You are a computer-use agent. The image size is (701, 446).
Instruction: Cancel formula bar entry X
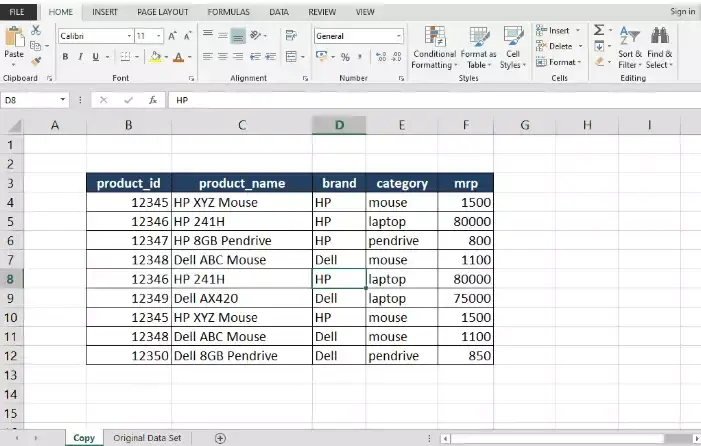pos(104,100)
